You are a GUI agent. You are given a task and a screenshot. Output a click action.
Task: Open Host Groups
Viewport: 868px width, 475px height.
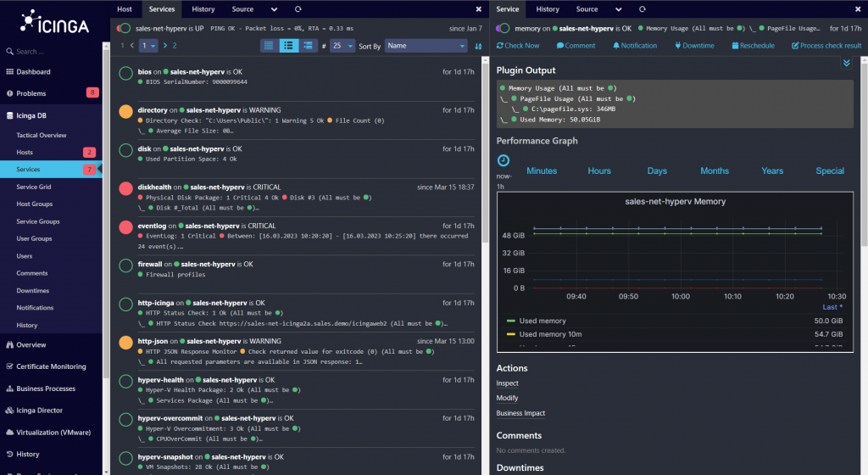pos(34,204)
